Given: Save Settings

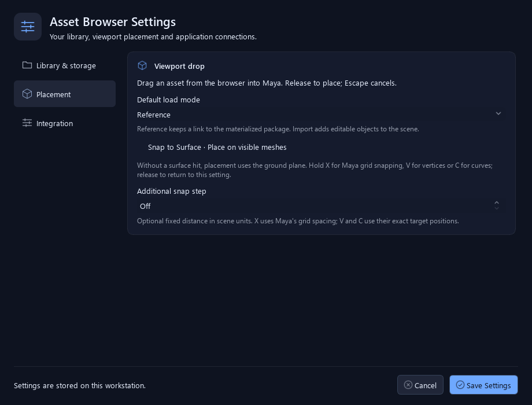Looking at the screenshot, I should (x=483, y=385).
